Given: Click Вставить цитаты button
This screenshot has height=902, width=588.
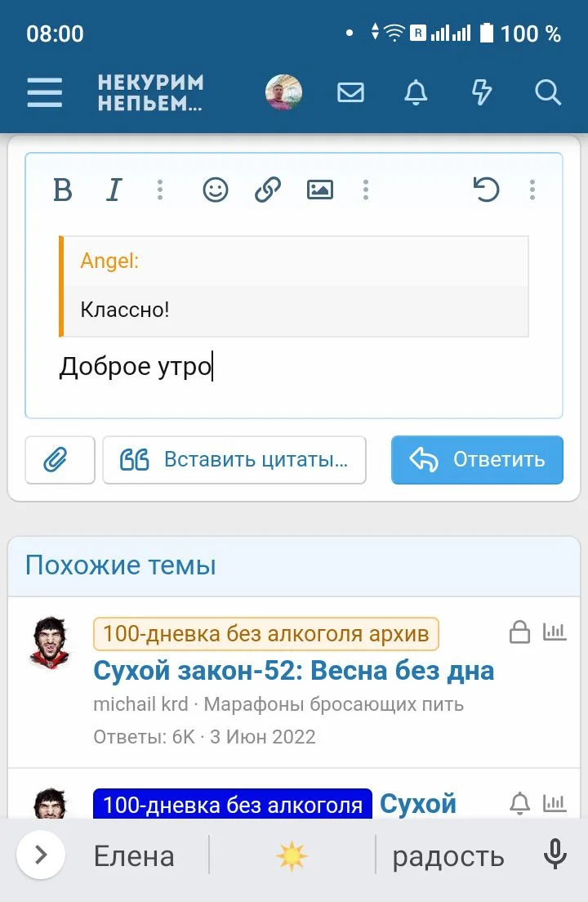Looking at the screenshot, I should (x=234, y=460).
